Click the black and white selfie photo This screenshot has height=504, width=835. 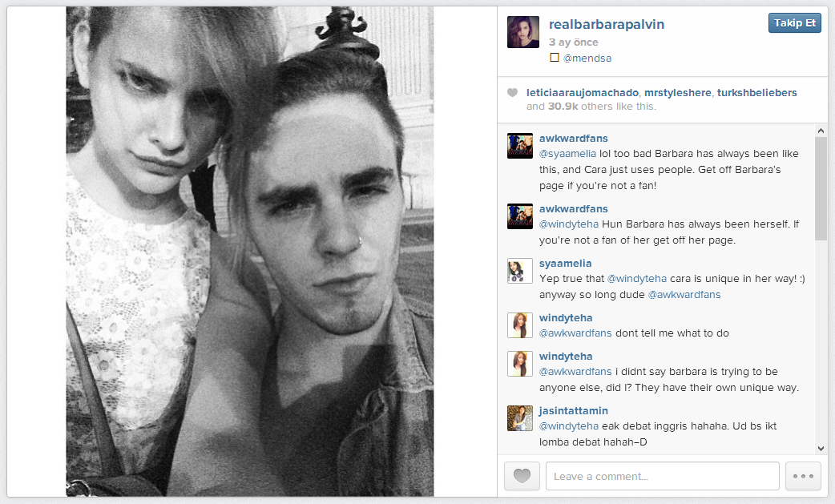tap(250, 252)
